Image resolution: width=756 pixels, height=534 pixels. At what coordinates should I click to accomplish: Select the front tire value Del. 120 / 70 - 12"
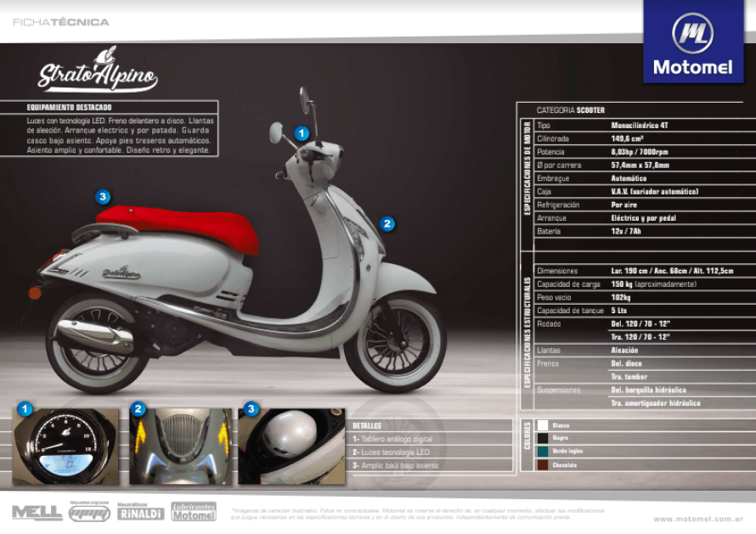(x=640, y=323)
